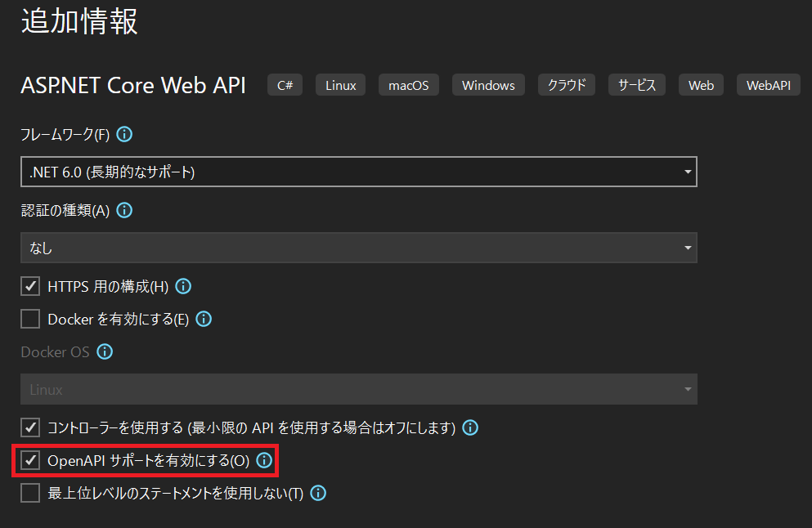Image resolution: width=812 pixels, height=528 pixels.
Task: Click the Linux tag in the header
Action: coord(341,85)
